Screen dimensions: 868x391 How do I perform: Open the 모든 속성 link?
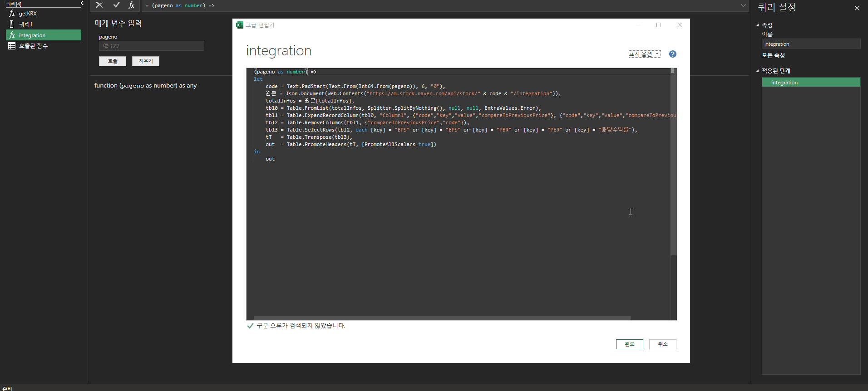coord(773,55)
